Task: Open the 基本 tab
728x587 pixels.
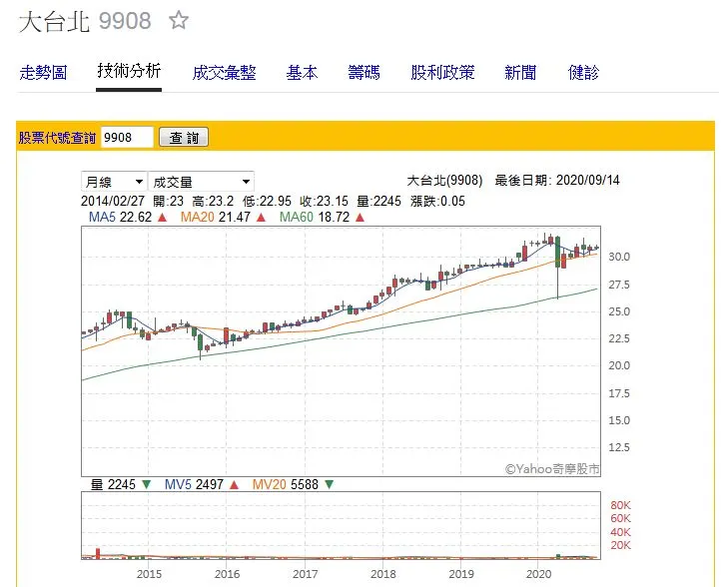Action: point(302,73)
